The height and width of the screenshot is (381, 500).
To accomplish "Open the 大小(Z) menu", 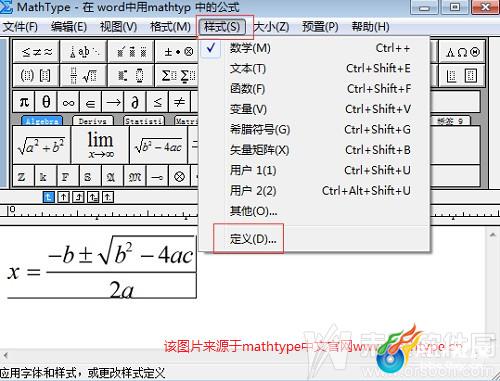I will coord(271,27).
